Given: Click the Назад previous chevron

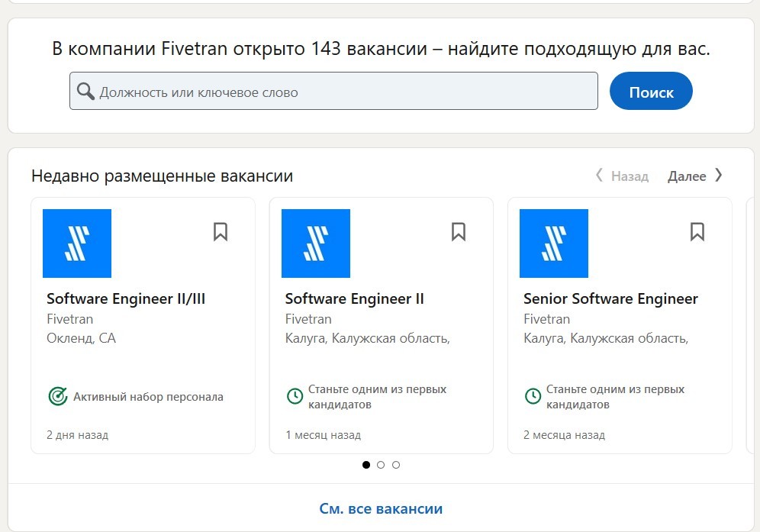Looking at the screenshot, I should pos(600,176).
